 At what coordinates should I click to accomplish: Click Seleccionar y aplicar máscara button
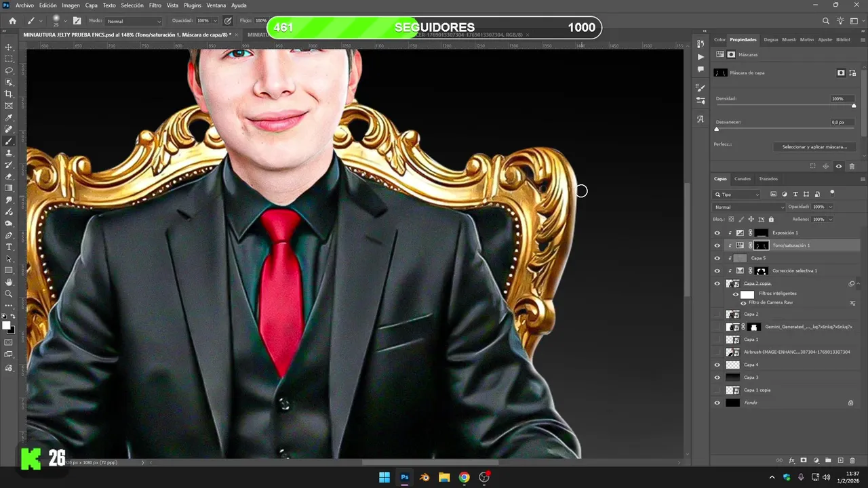tap(814, 147)
